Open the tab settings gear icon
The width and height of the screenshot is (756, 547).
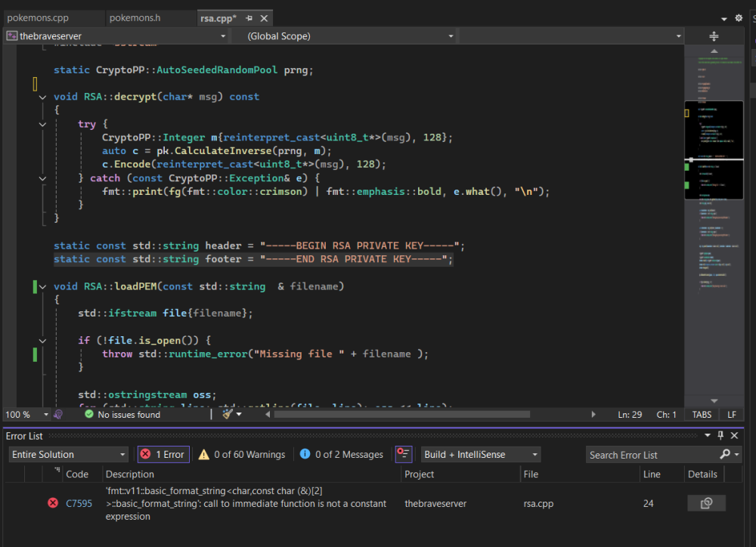[738, 18]
